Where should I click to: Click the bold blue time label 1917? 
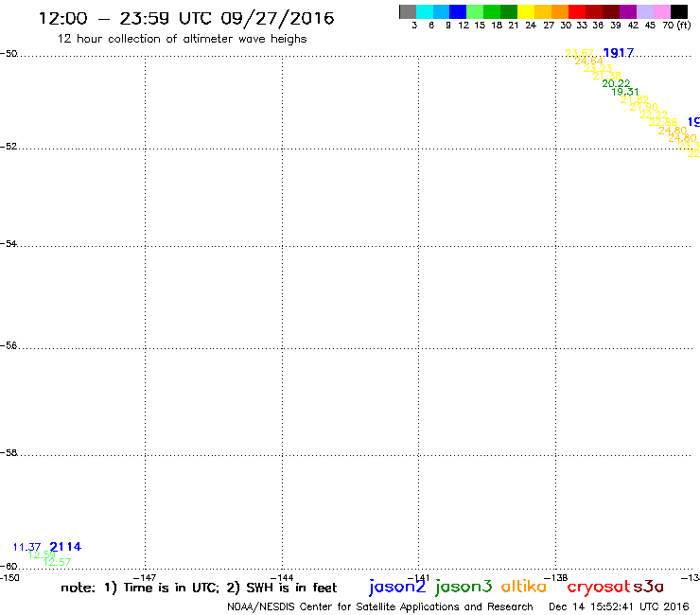click(x=619, y=53)
